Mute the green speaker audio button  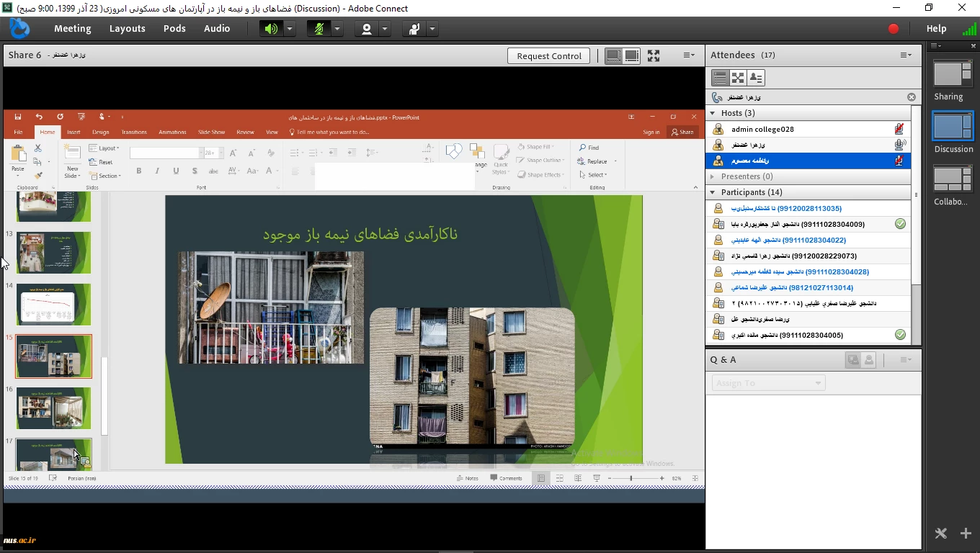pos(271,29)
